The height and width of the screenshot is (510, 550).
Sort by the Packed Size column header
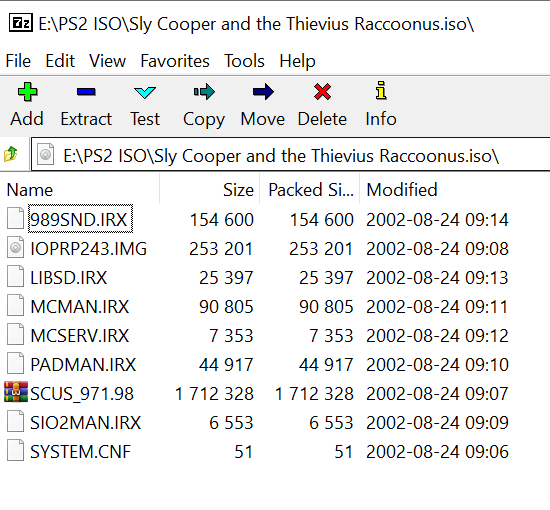[x=310, y=190]
